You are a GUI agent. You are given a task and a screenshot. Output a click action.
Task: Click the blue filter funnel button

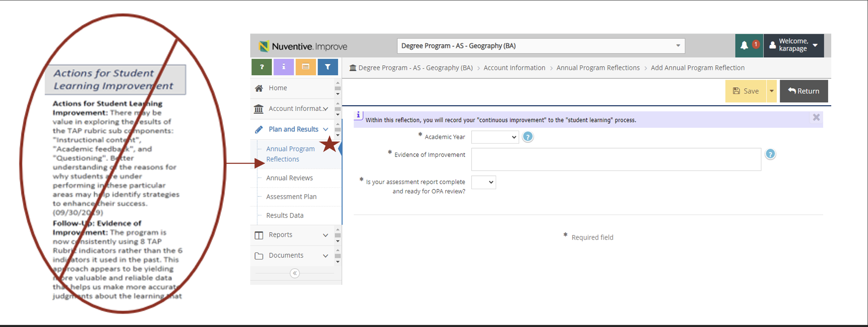click(327, 67)
